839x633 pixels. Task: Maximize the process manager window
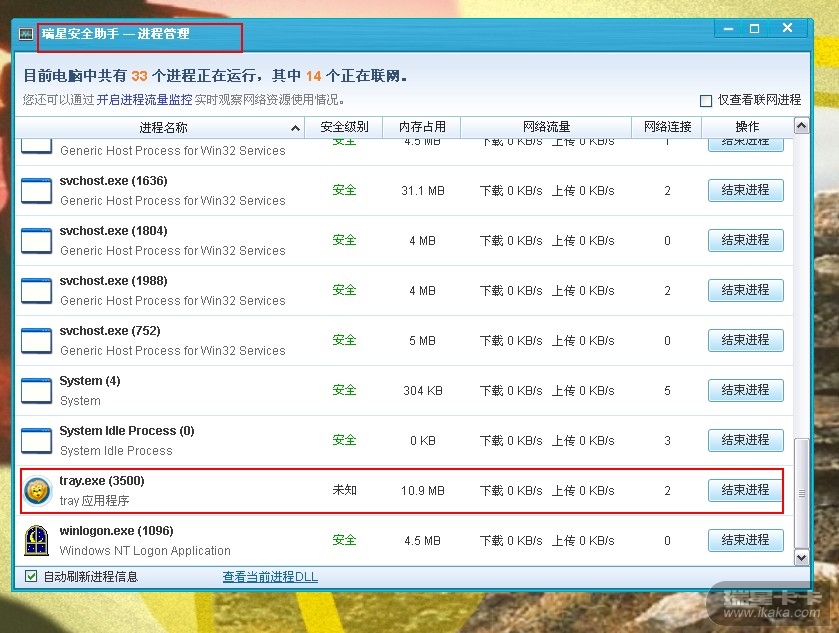(754, 28)
